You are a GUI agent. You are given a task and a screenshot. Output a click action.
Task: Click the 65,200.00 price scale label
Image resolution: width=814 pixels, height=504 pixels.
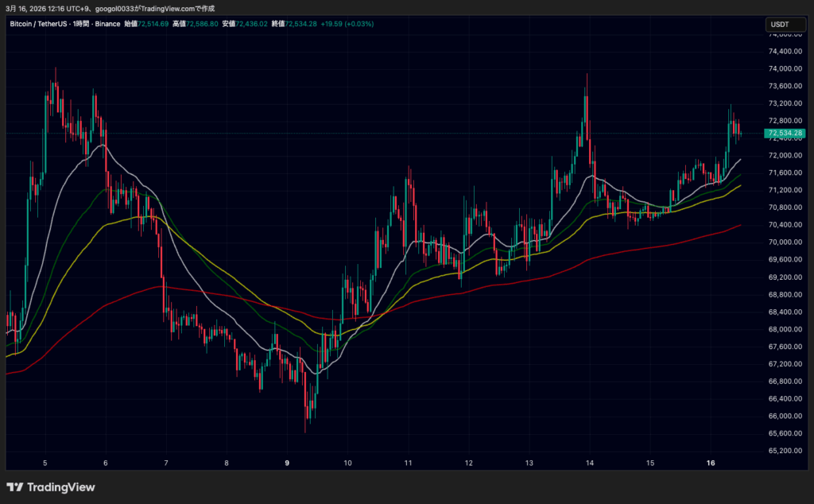tap(785, 451)
